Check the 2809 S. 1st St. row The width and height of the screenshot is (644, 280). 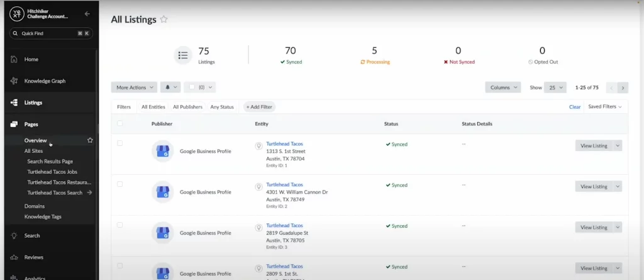click(x=120, y=266)
